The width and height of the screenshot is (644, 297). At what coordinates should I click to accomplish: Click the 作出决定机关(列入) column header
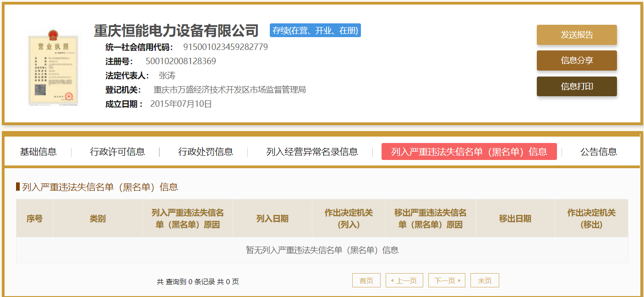349,219
